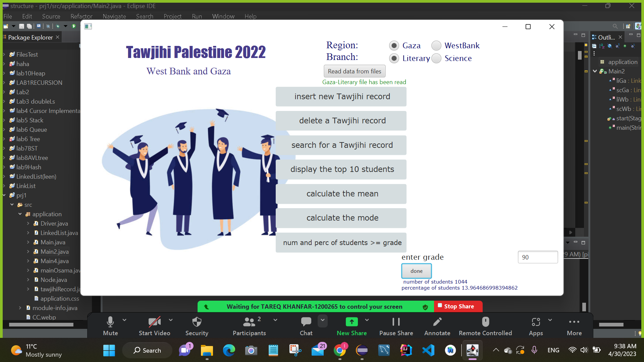
Task: Expand the Driver.java tree node
Action: coord(28,223)
